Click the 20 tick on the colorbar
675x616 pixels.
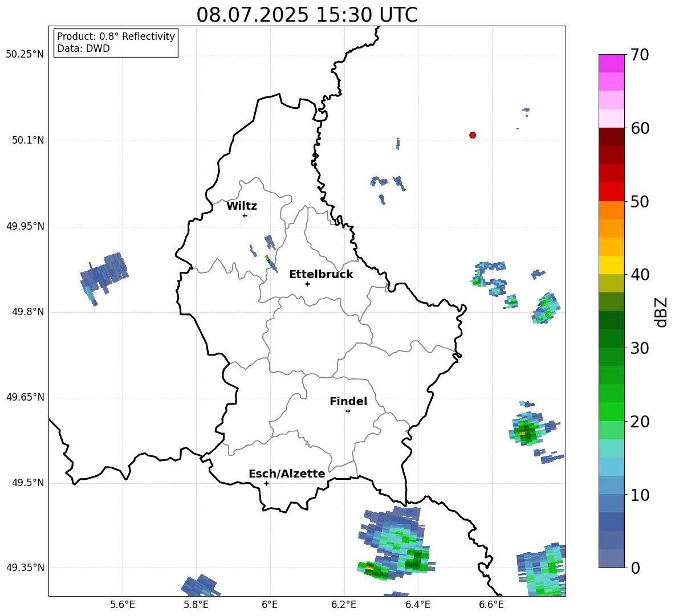point(640,422)
